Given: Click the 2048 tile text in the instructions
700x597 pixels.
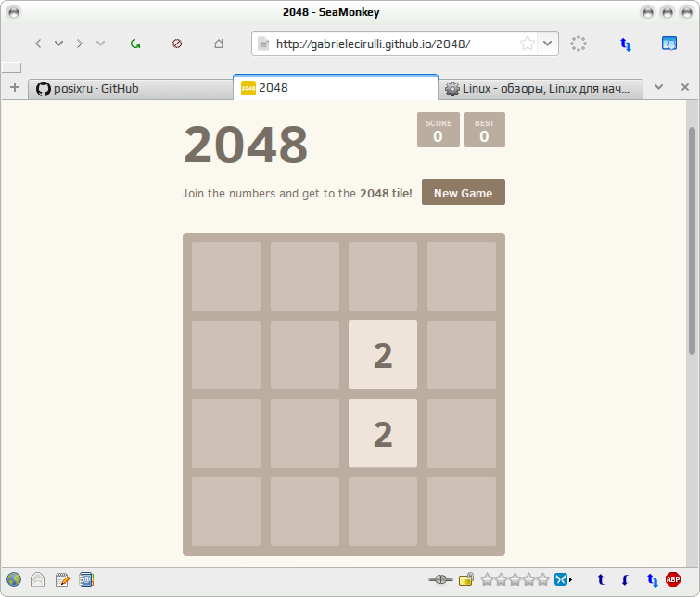Looking at the screenshot, I should tap(386, 194).
